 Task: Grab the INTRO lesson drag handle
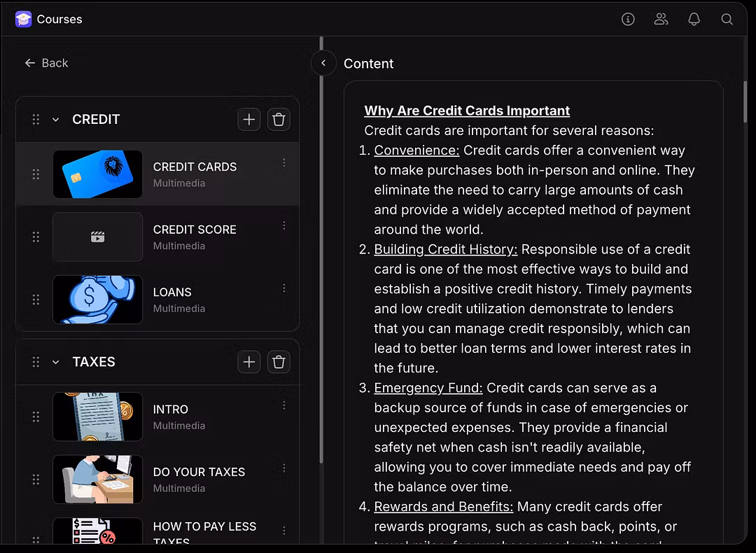(x=36, y=416)
